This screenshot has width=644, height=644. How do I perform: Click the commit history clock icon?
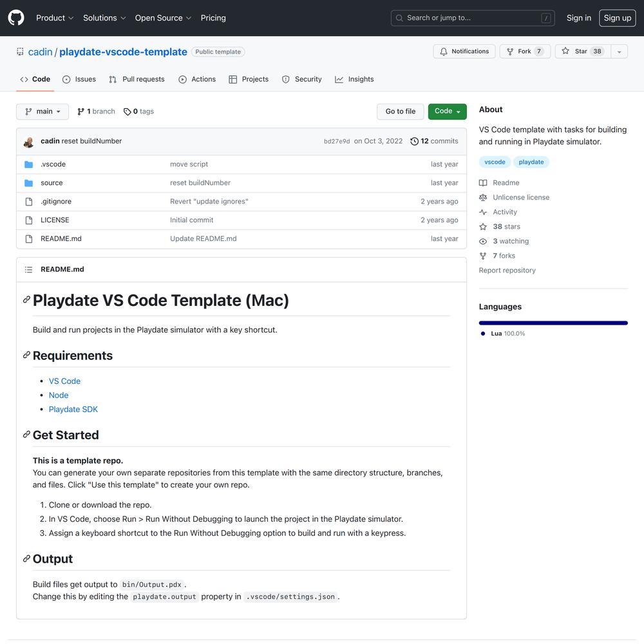coord(414,141)
